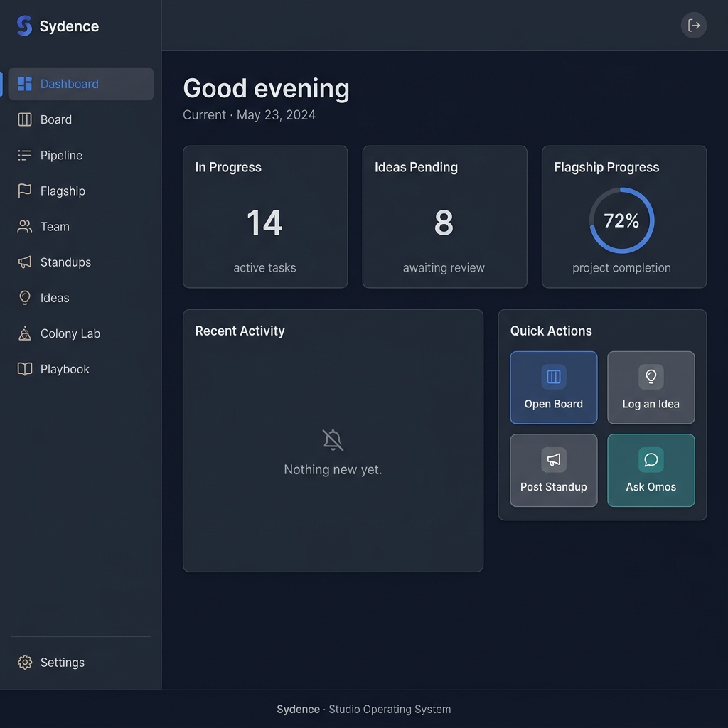
Task: Click the Quick Actions heading
Action: point(551,331)
